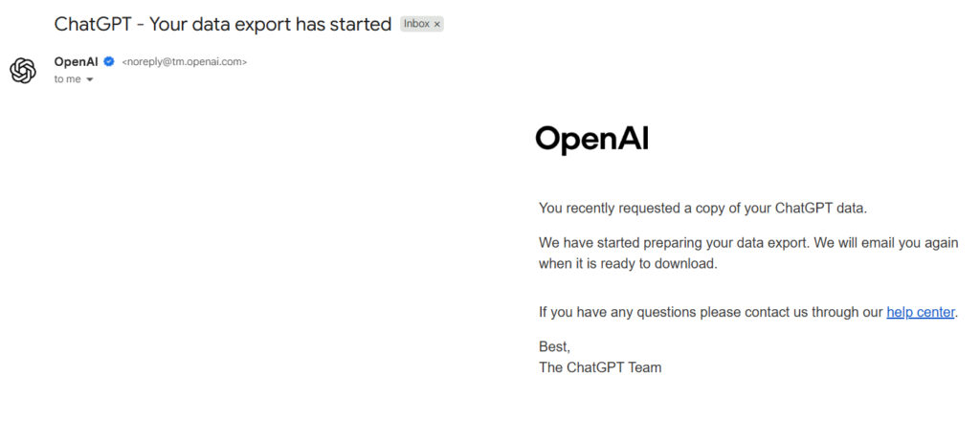This screenshot has height=443, width=980.
Task: Click the blue verified badge beside OpenAI
Action: 109,62
